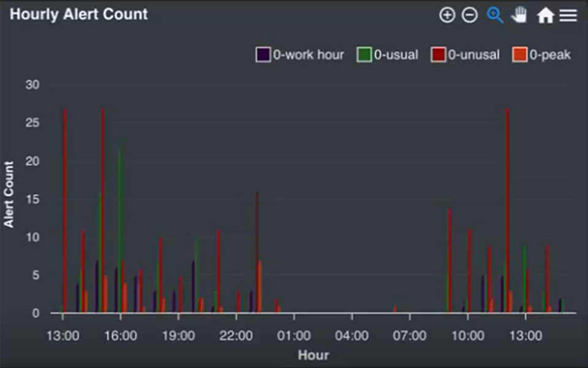Click the Hour axis title
The height and width of the screenshot is (368, 588).
tap(314, 355)
